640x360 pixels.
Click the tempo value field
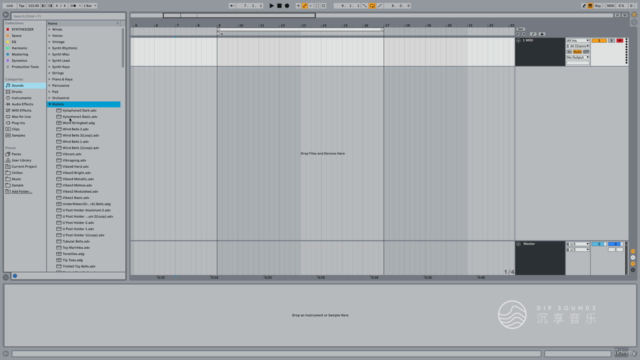coord(33,6)
